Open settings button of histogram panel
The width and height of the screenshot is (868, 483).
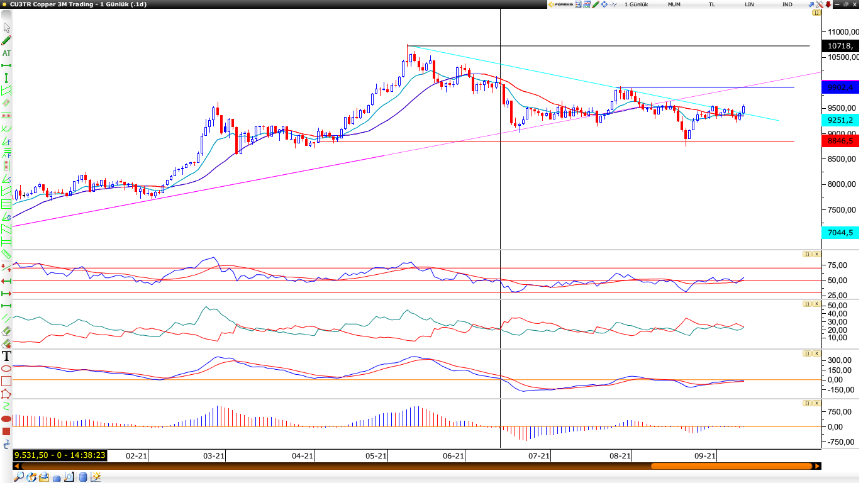[806, 403]
